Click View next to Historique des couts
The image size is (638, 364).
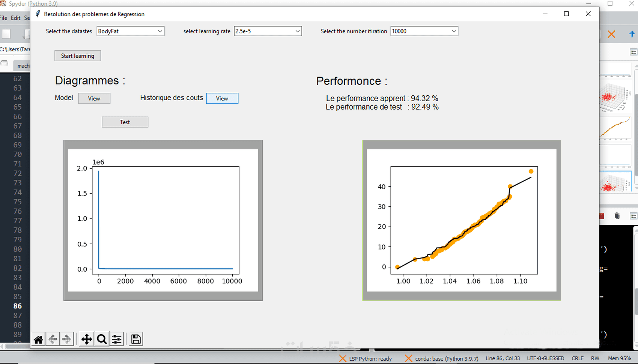[222, 98]
